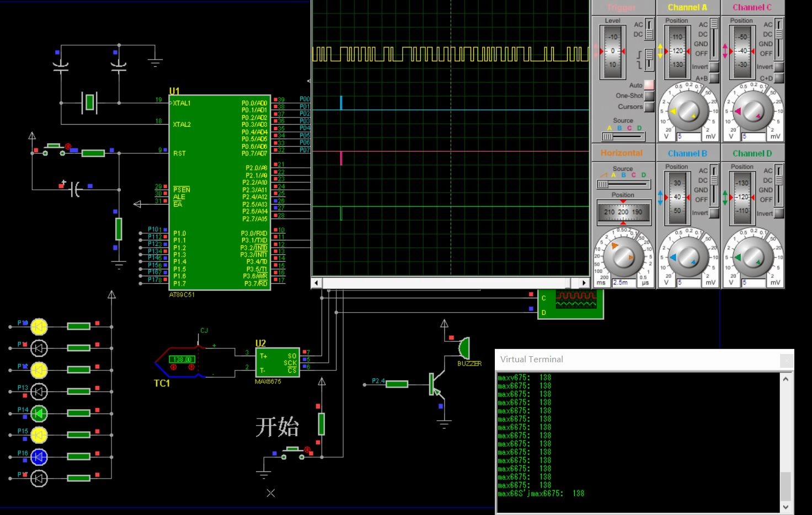The width and height of the screenshot is (812, 515).
Task: Click the BUZZER component
Action: (x=464, y=348)
